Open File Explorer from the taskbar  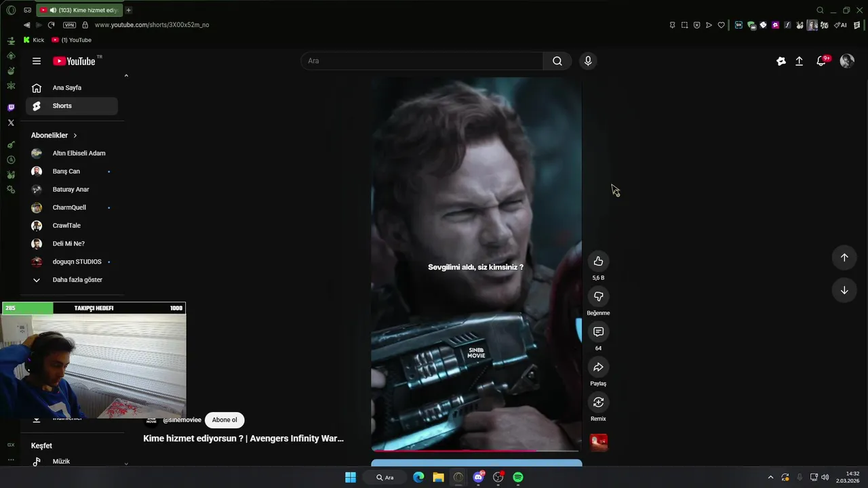pyautogui.click(x=438, y=477)
